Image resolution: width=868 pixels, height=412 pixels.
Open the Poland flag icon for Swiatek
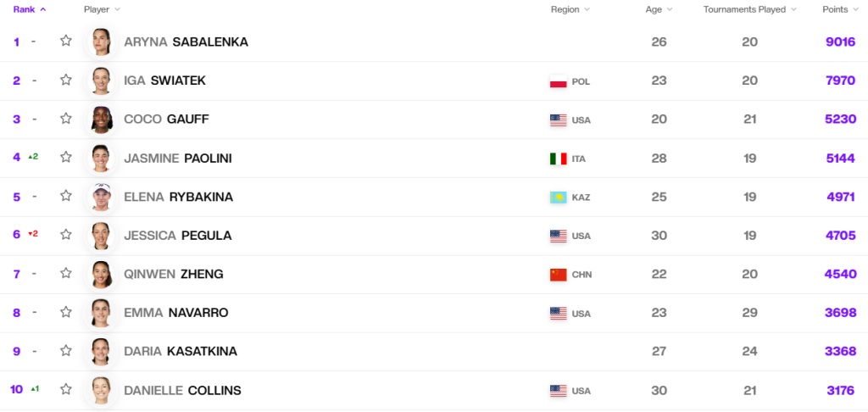pyautogui.click(x=558, y=82)
